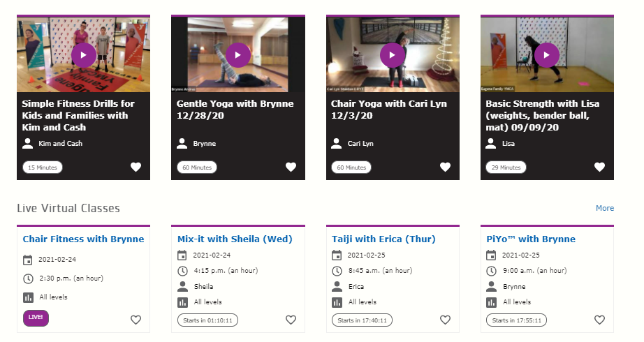The width and height of the screenshot is (644, 342).
Task: Favorite the PiYo with Brynne class
Action: (599, 320)
